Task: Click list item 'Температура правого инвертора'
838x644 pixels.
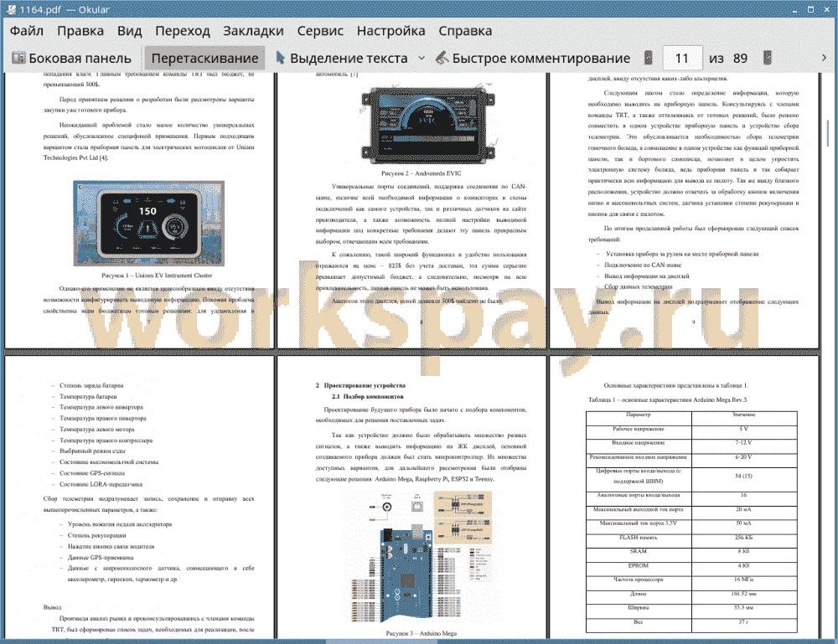Action: click(103, 419)
